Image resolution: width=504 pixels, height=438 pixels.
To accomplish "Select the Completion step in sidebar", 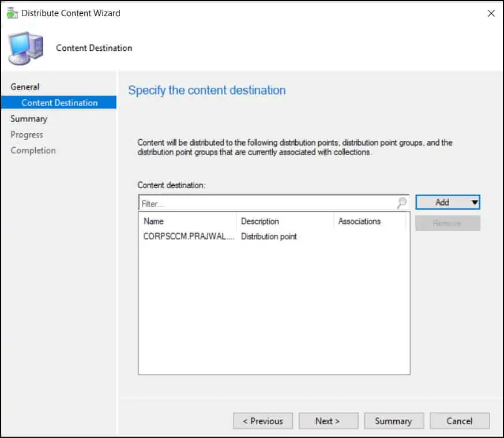I will (33, 150).
